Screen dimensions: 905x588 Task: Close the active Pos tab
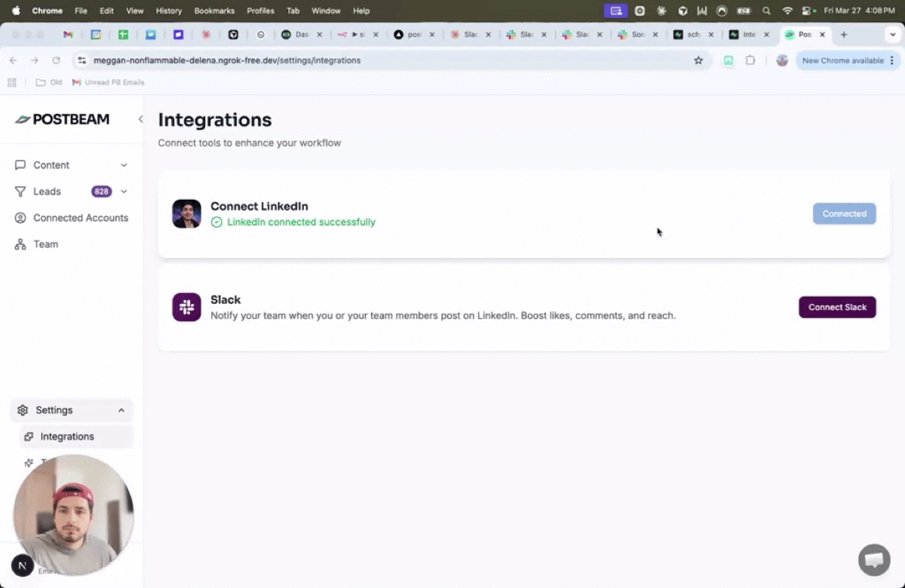tap(822, 35)
